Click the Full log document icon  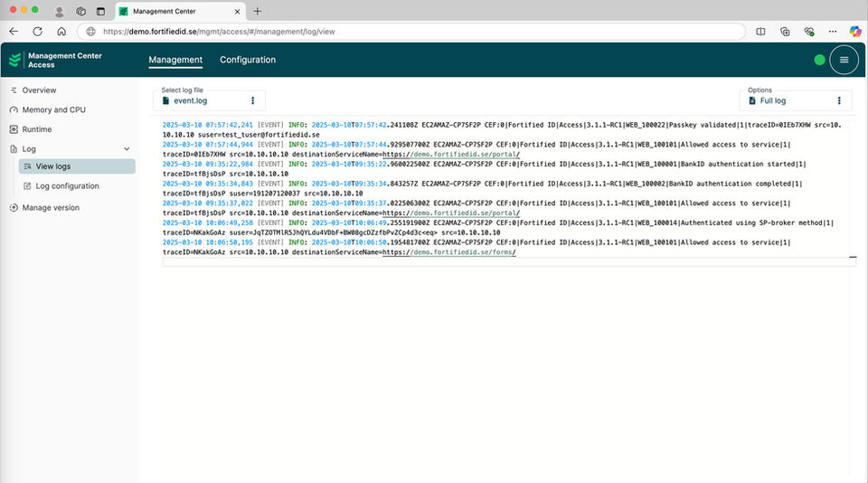[x=751, y=100]
